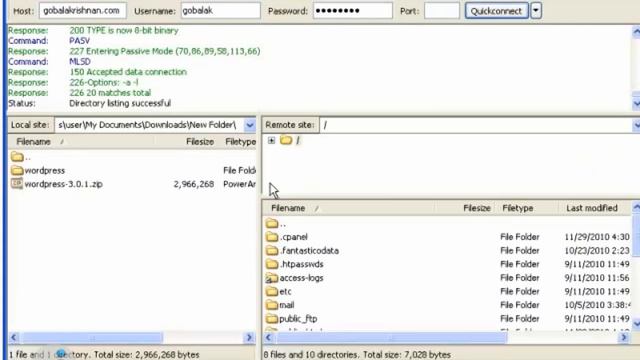Viewport: 640px width, 360px height.
Task: Select the local parent directory folder icon
Action: 17,157
